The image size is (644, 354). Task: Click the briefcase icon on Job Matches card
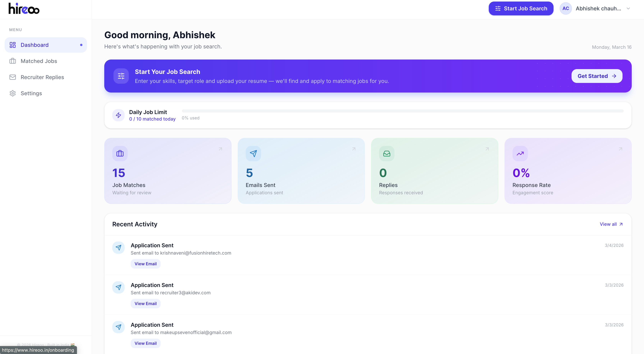(x=120, y=153)
